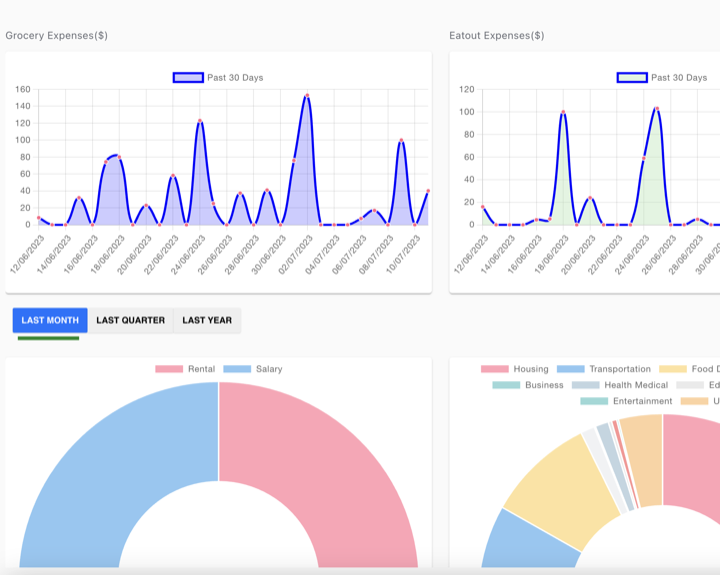Click the Eatout Expenses($) heading
720x575 pixels.
pos(497,35)
